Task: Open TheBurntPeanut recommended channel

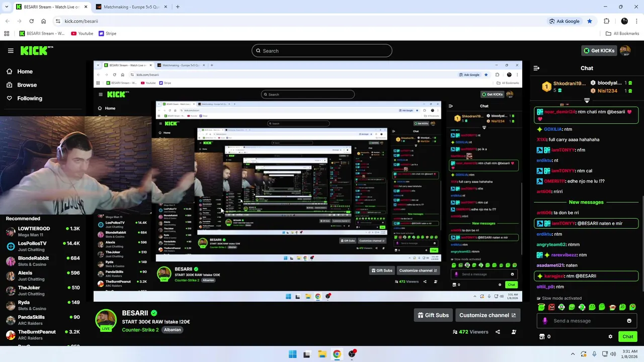Action: tap(43, 335)
